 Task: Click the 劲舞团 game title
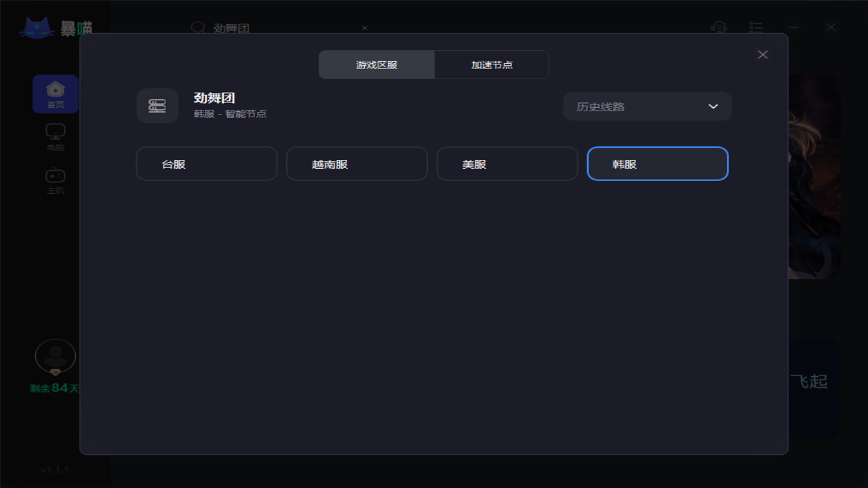(214, 98)
